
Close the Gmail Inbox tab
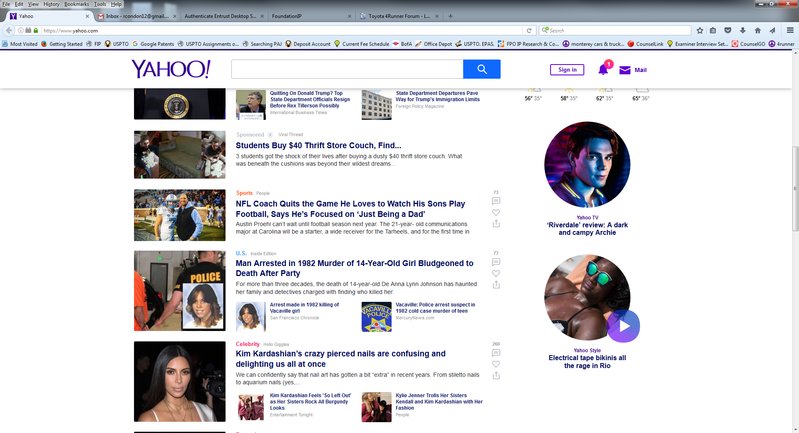click(174, 16)
